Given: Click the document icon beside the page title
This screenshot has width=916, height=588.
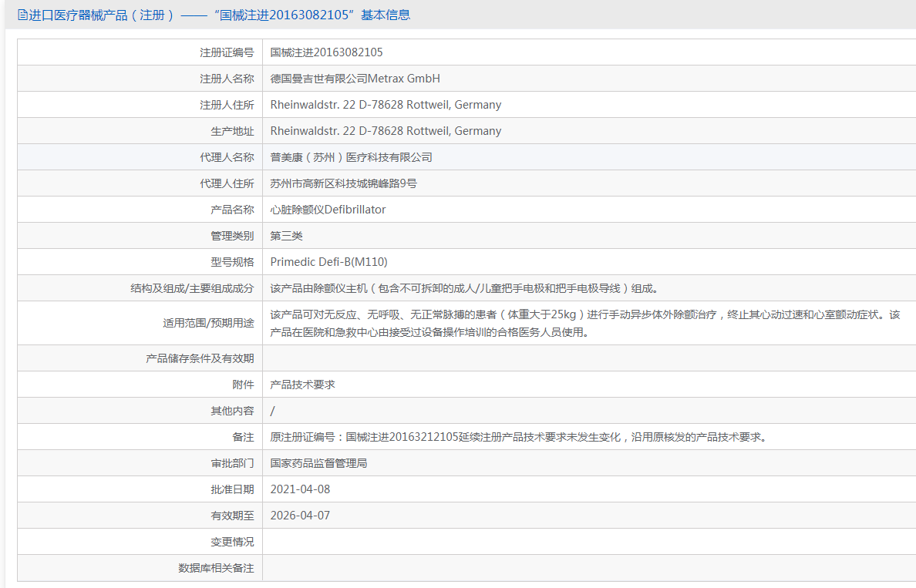Looking at the screenshot, I should coord(22,15).
